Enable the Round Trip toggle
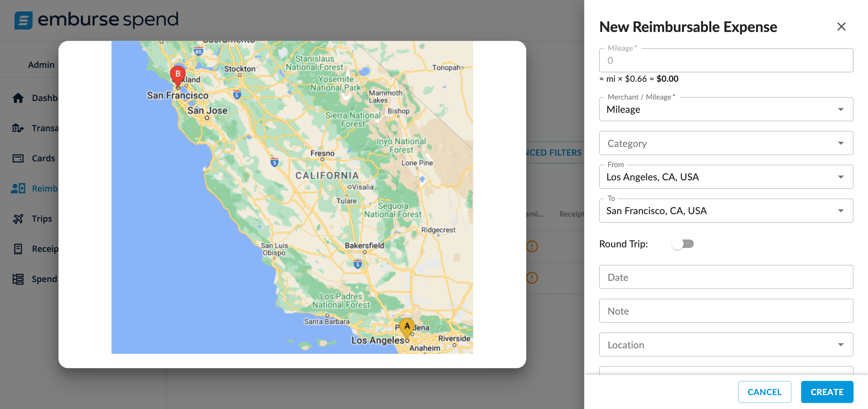 point(683,243)
